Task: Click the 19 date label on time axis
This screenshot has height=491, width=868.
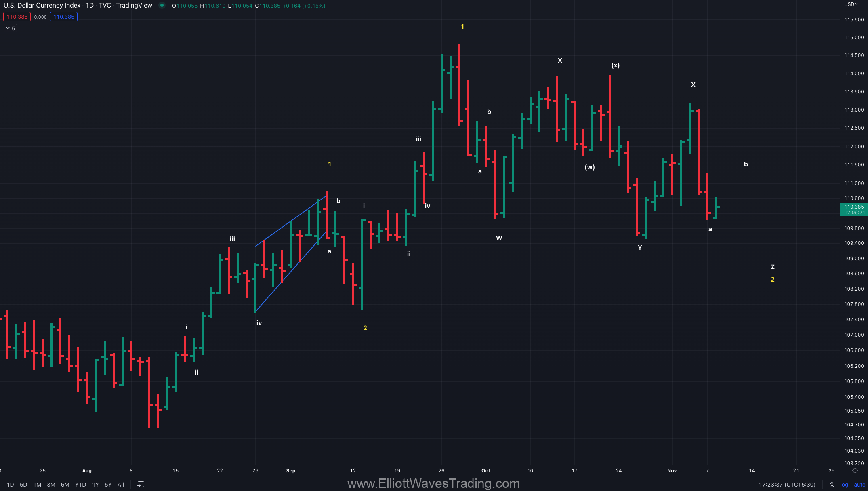Action: pos(397,471)
